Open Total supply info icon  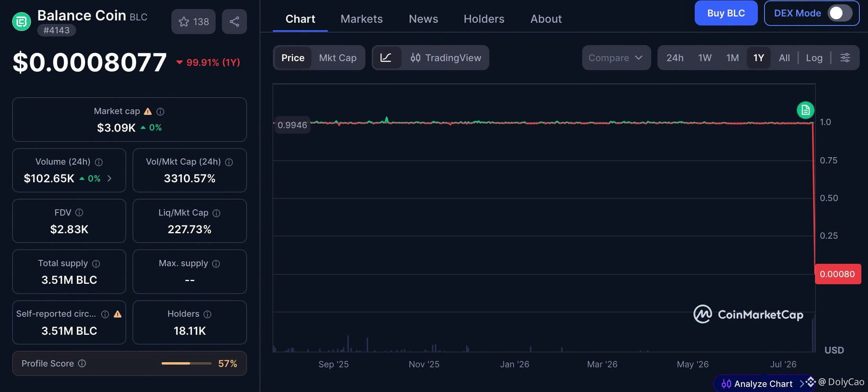coord(96,263)
